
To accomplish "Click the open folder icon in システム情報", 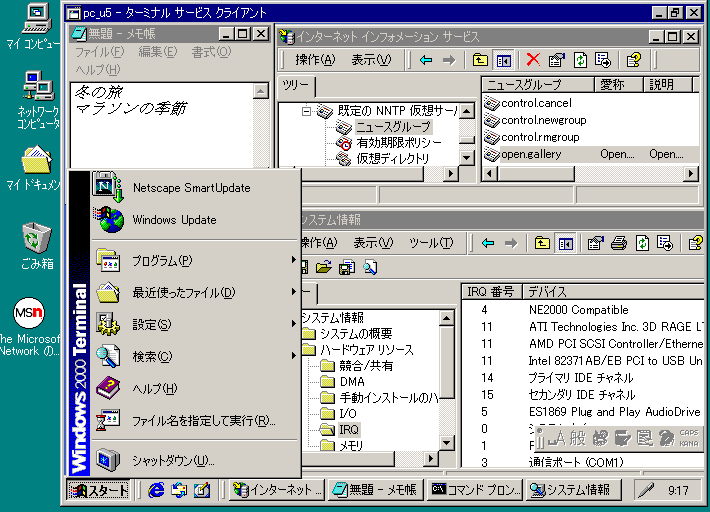I will [323, 267].
